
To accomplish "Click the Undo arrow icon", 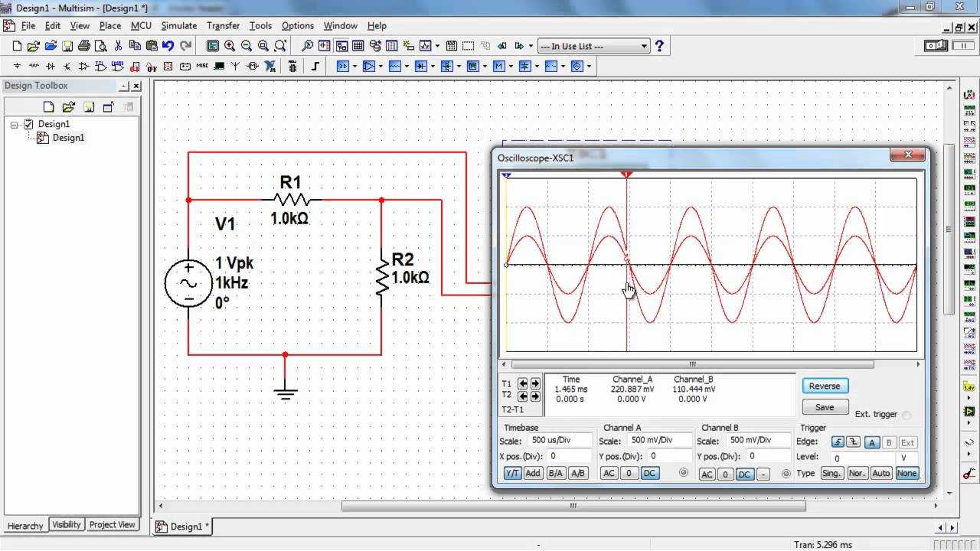I will [168, 46].
